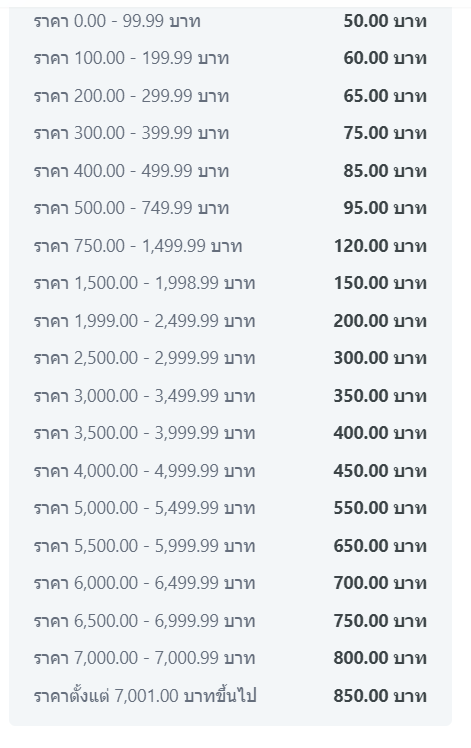Click the 700.00 baht fee amount
The width and height of the screenshot is (471, 748).
coord(380,583)
